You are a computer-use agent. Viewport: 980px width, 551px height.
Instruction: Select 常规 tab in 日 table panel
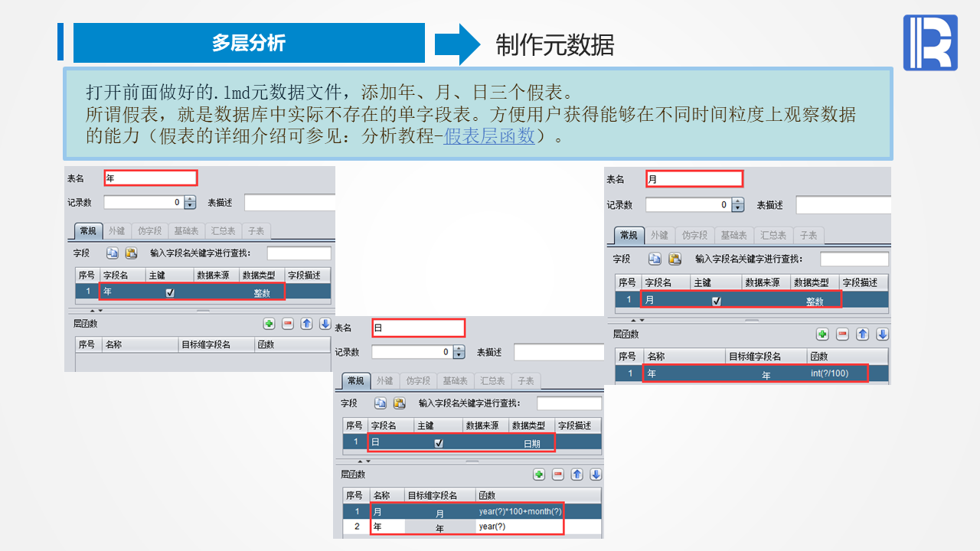pyautogui.click(x=356, y=380)
